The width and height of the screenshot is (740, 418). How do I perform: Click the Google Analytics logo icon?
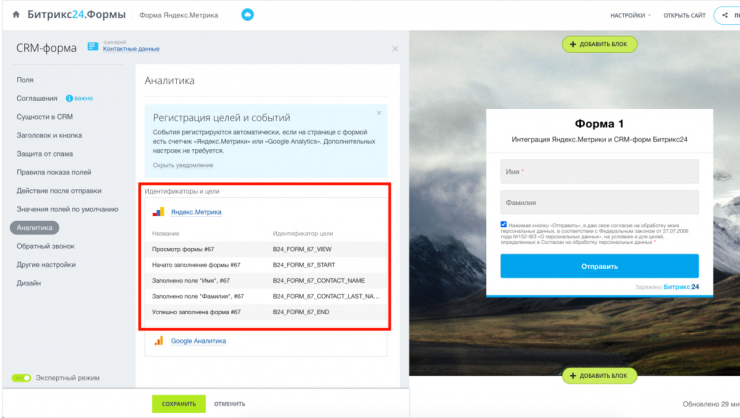159,341
